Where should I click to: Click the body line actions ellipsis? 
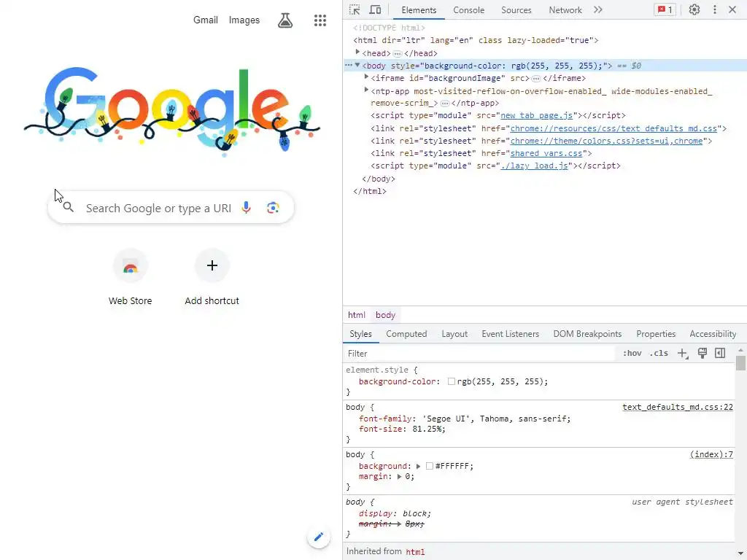349,65
